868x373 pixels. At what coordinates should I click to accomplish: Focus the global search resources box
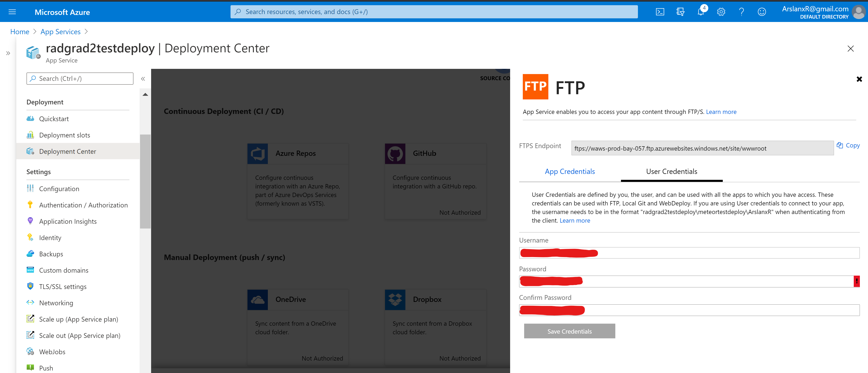click(434, 12)
